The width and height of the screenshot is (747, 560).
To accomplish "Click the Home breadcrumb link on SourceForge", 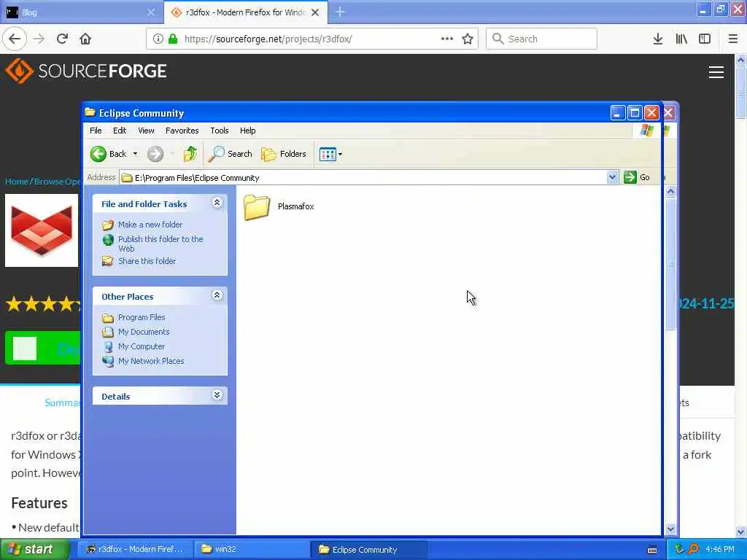I will 16,182.
